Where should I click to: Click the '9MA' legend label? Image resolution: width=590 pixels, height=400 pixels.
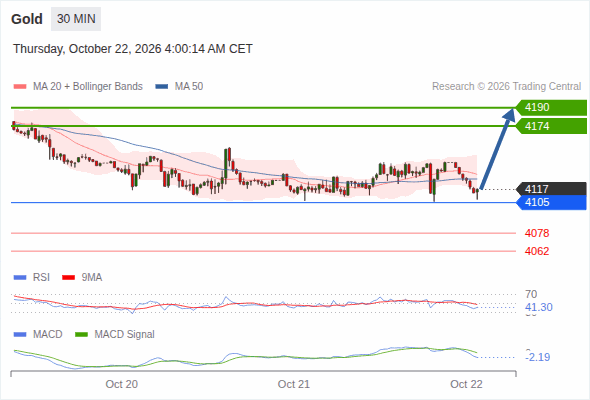click(92, 278)
